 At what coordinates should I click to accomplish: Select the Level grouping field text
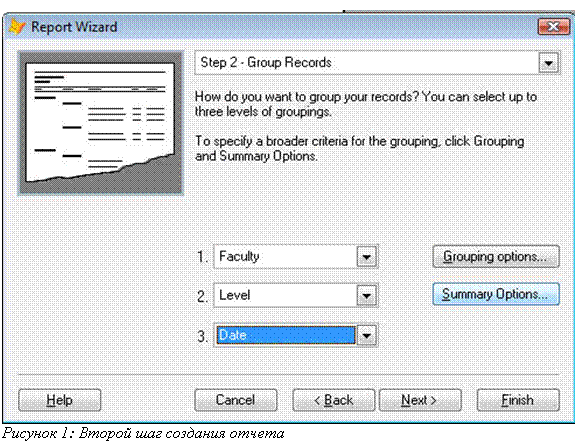coord(234,295)
